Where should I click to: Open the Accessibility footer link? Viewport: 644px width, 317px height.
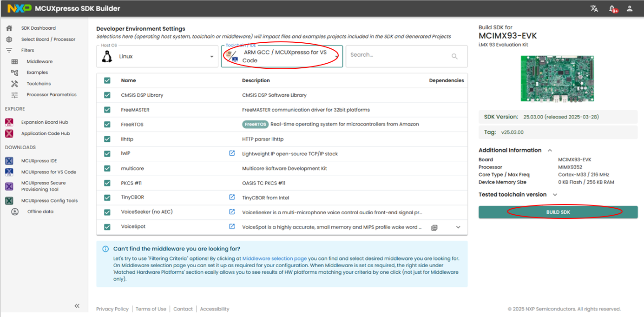click(x=215, y=309)
